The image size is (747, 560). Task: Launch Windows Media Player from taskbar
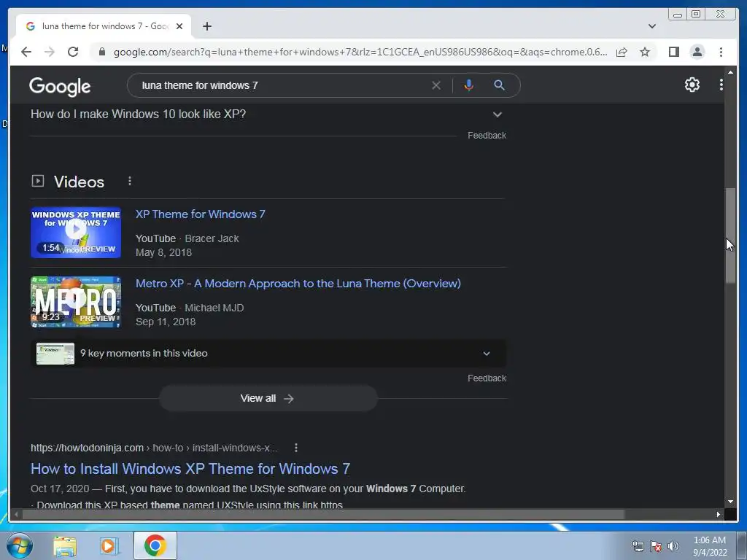coord(108,546)
